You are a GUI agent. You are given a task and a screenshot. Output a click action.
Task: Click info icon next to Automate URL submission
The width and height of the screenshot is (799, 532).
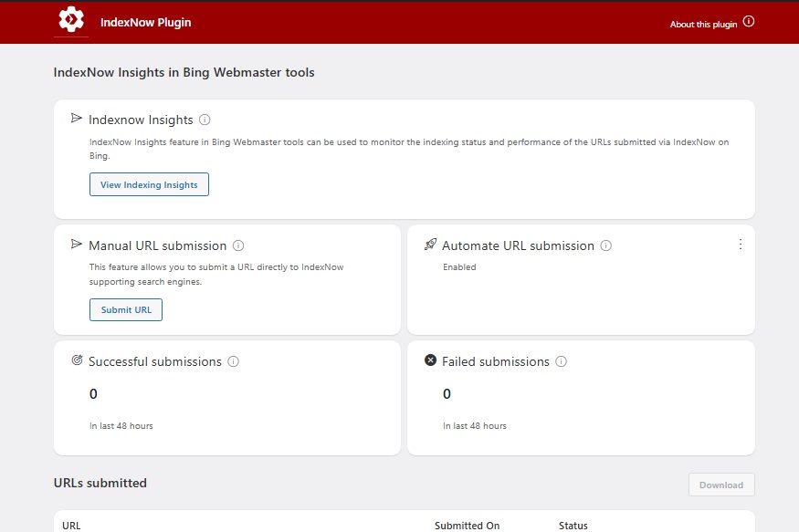606,245
